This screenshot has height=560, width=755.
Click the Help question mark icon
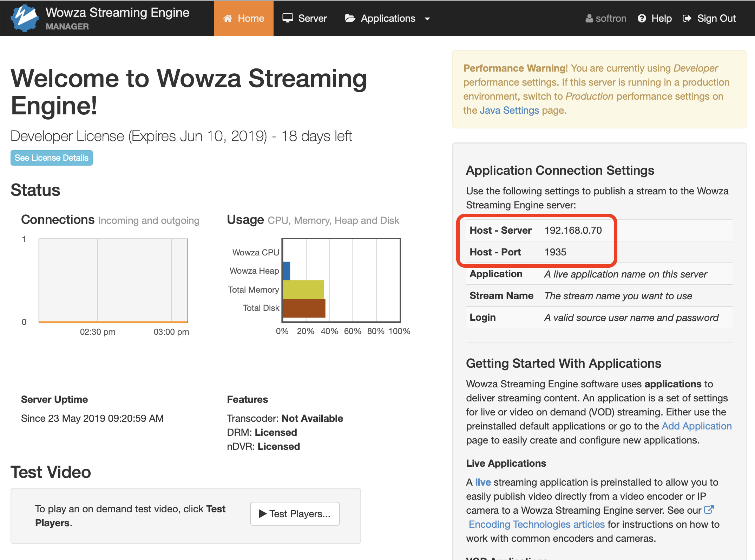coord(642,18)
